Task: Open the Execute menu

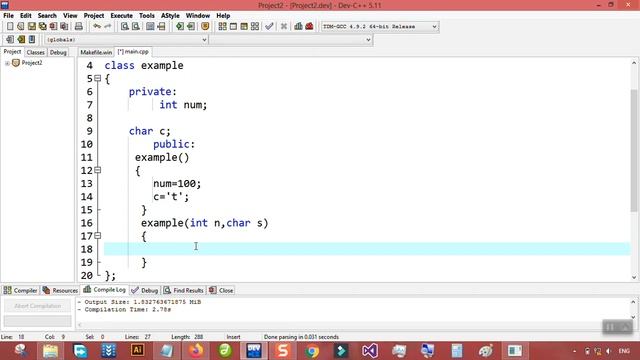Action: (x=122, y=16)
